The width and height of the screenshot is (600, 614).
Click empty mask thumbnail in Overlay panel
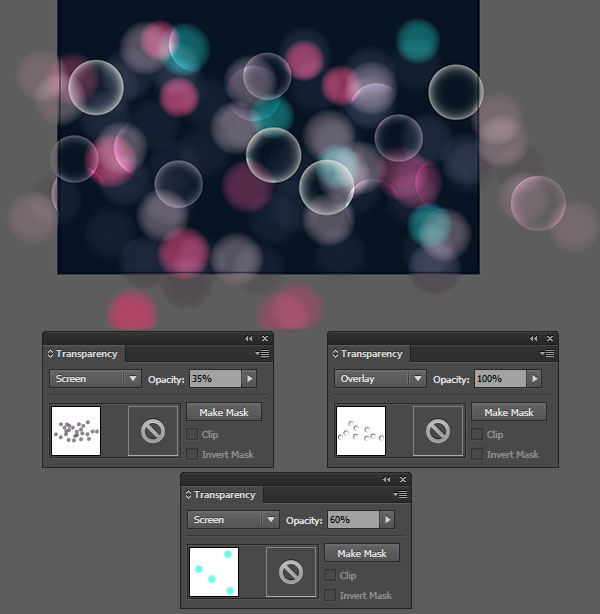click(x=438, y=431)
